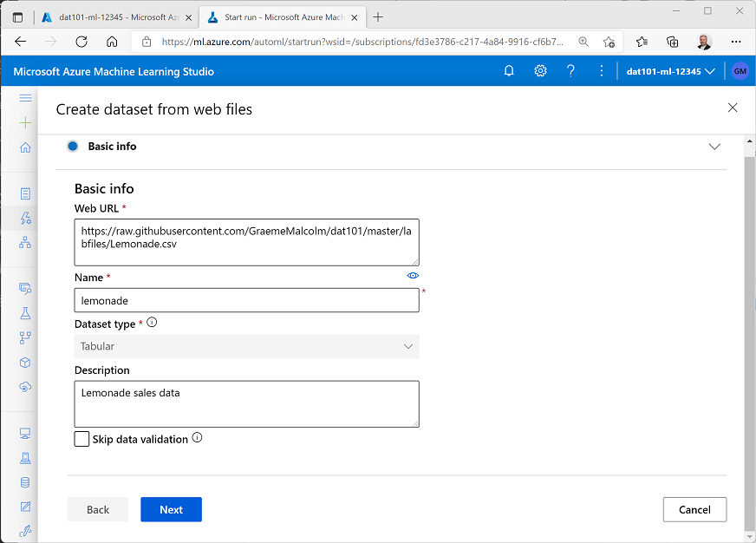Edit the Description text field

pyautogui.click(x=245, y=403)
